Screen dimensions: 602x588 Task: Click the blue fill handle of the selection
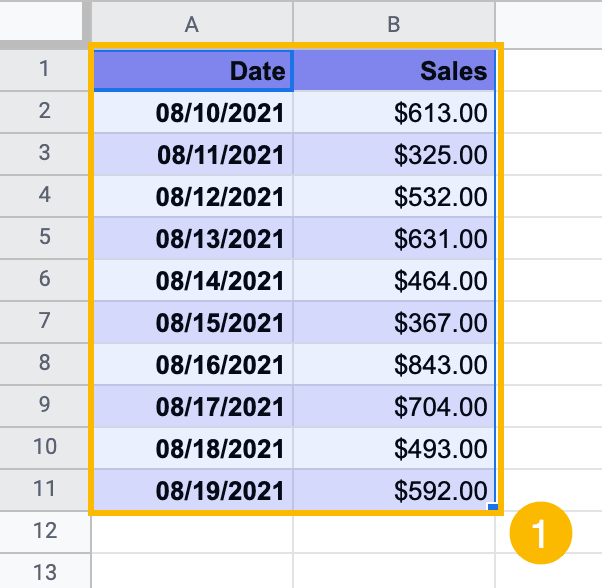click(x=493, y=507)
